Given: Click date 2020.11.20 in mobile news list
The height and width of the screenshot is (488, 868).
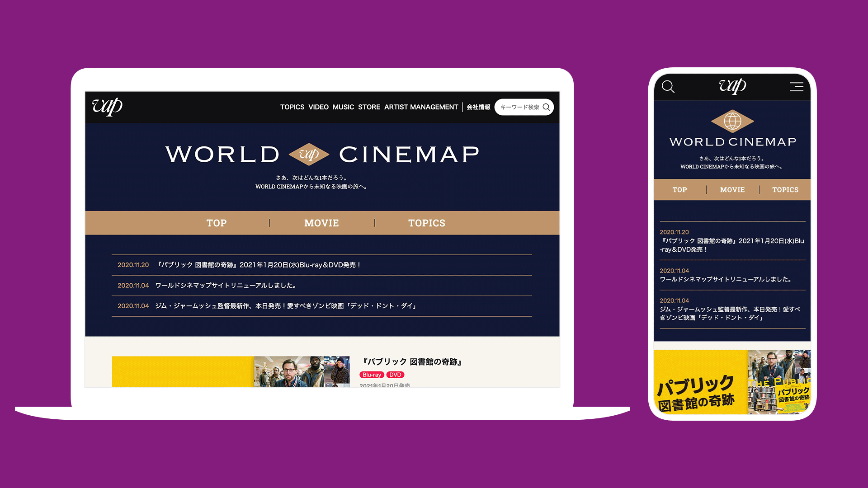Looking at the screenshot, I should click(674, 232).
